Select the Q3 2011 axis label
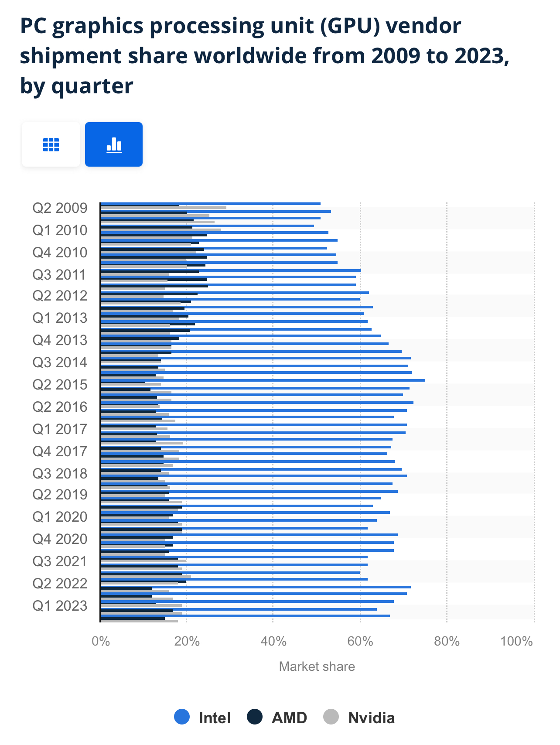 (59, 275)
